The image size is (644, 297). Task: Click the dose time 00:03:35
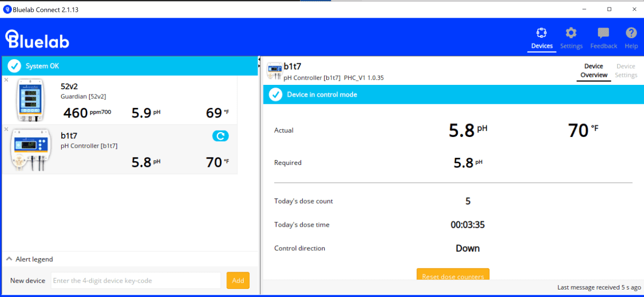tap(467, 225)
